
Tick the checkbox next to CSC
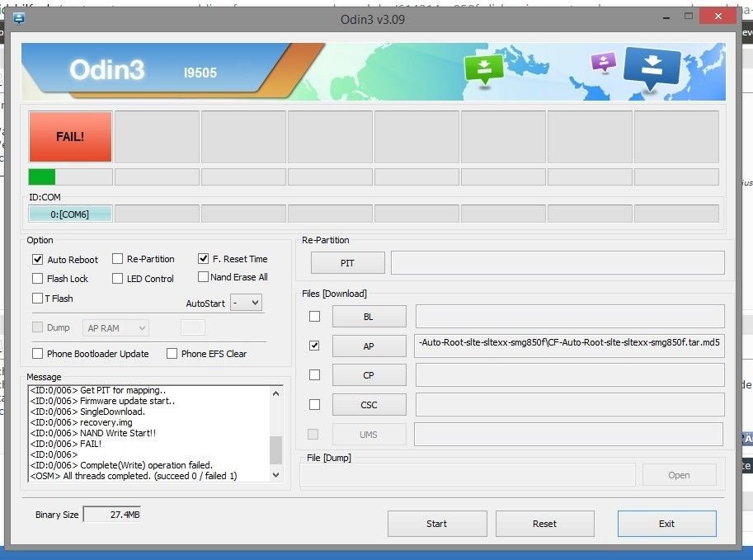click(x=314, y=404)
